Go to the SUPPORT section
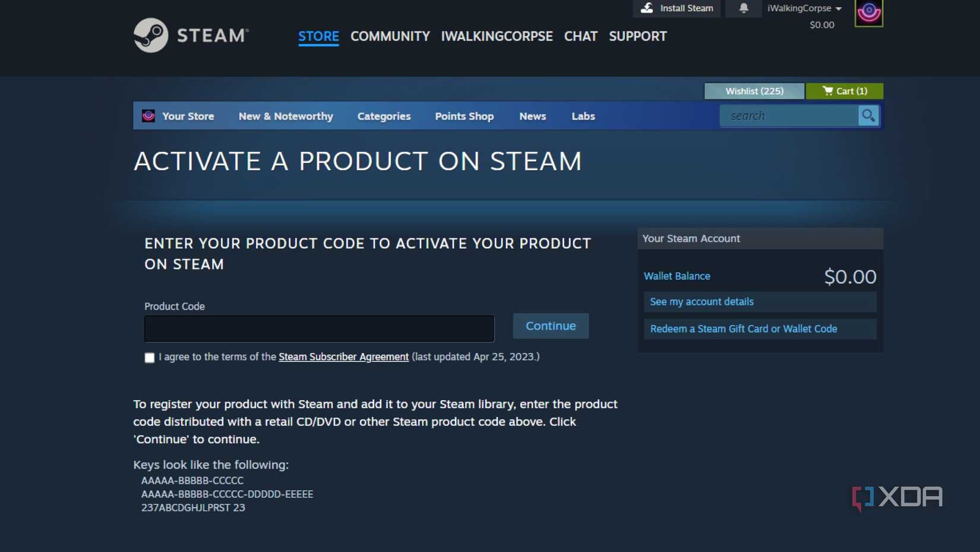 coord(637,36)
